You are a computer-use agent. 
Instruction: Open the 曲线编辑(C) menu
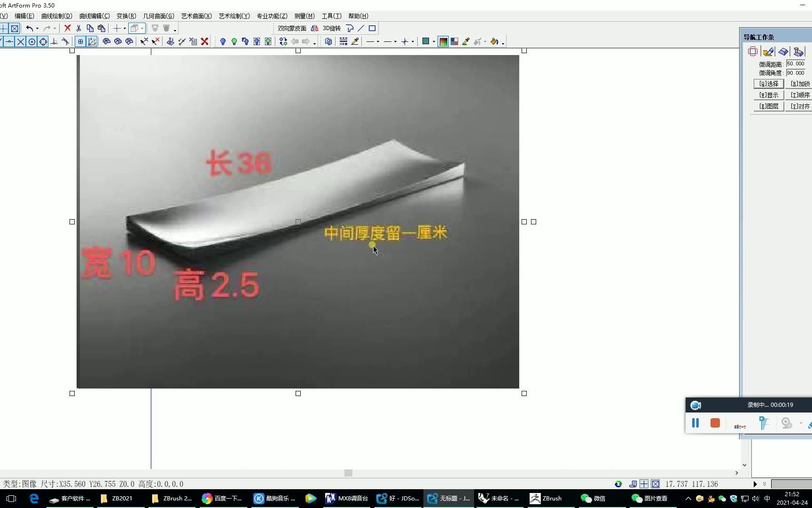pyautogui.click(x=94, y=16)
